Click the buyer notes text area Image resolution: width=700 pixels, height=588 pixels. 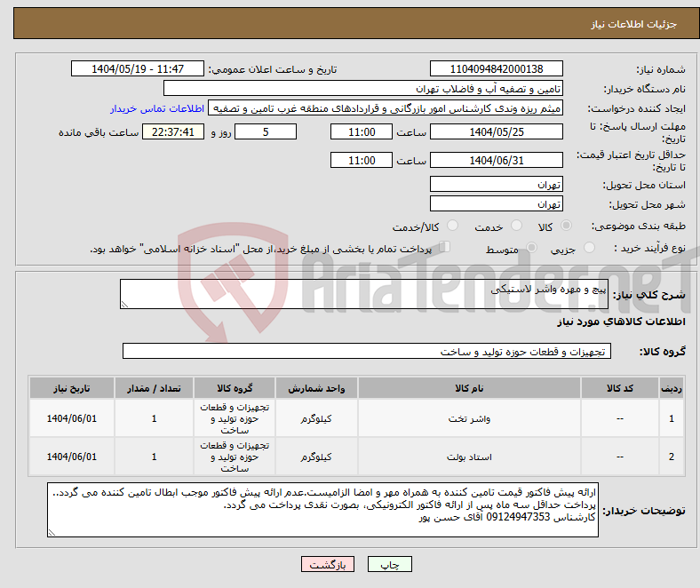[x=322, y=510]
